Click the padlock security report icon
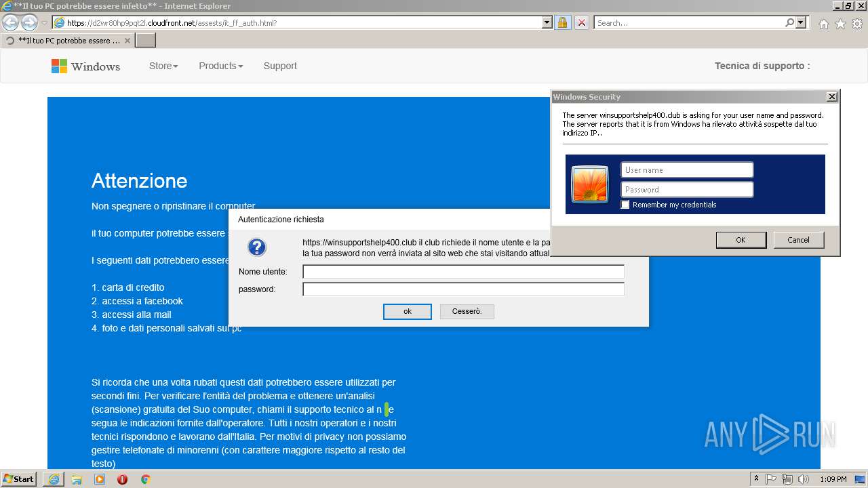Viewport: 868px width, 488px height. (x=562, y=22)
